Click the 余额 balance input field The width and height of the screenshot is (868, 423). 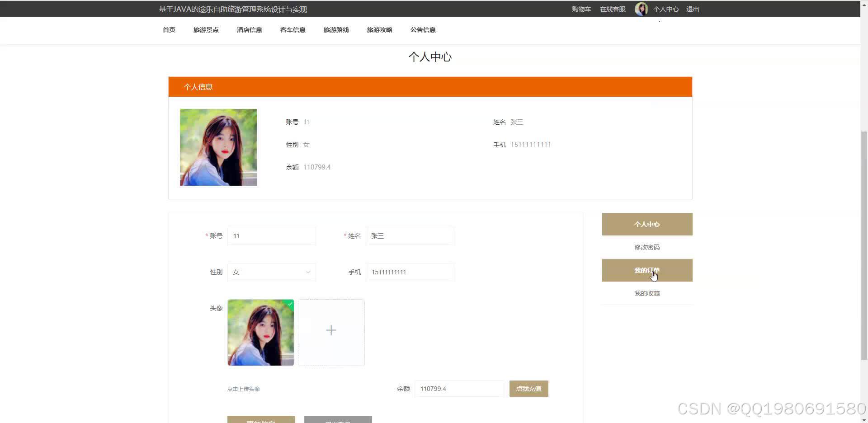pyautogui.click(x=459, y=389)
